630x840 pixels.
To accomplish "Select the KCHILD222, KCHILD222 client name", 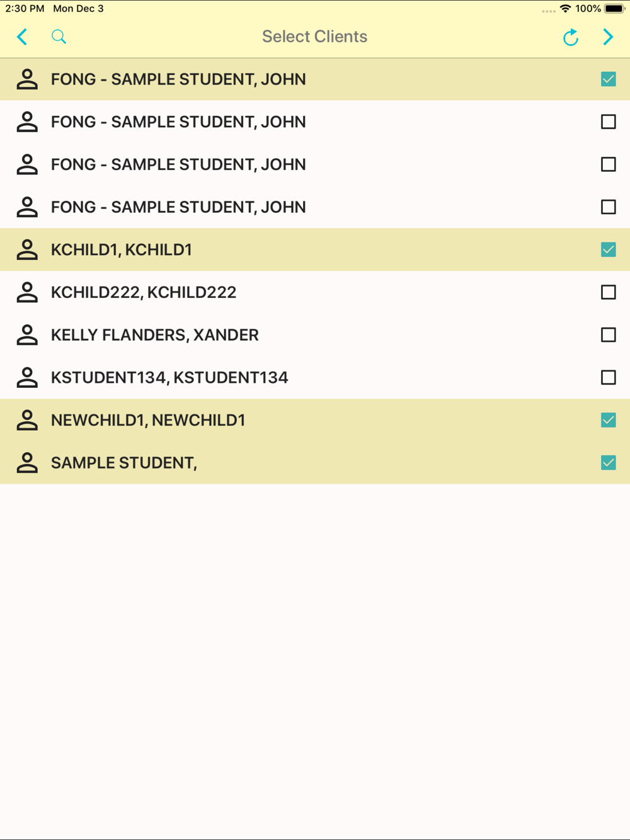I will (144, 292).
